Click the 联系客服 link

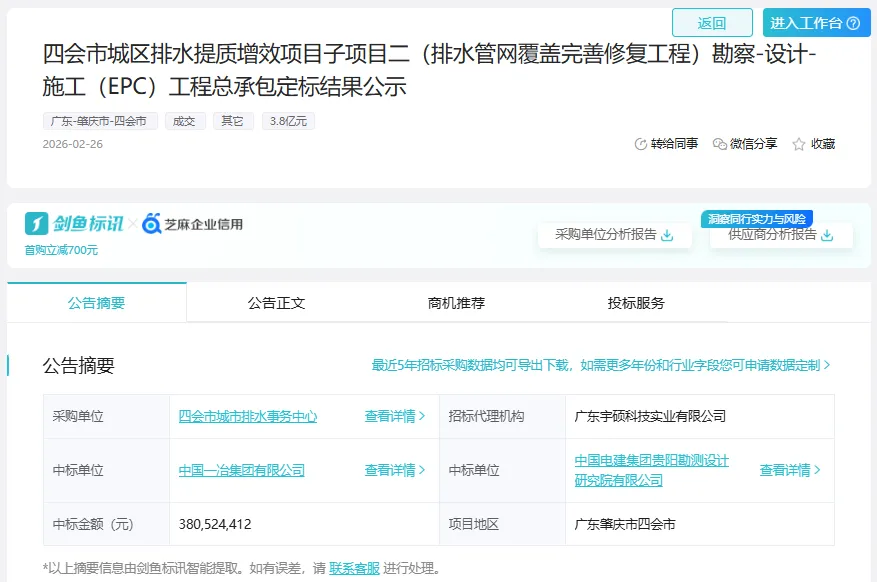[x=354, y=568]
